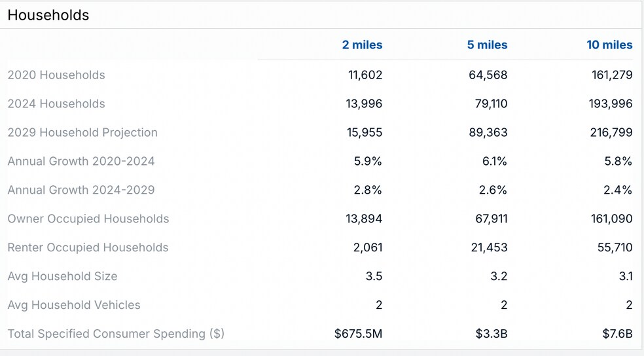
Task: Click the $7.6B spending value
Action: pyautogui.click(x=618, y=334)
